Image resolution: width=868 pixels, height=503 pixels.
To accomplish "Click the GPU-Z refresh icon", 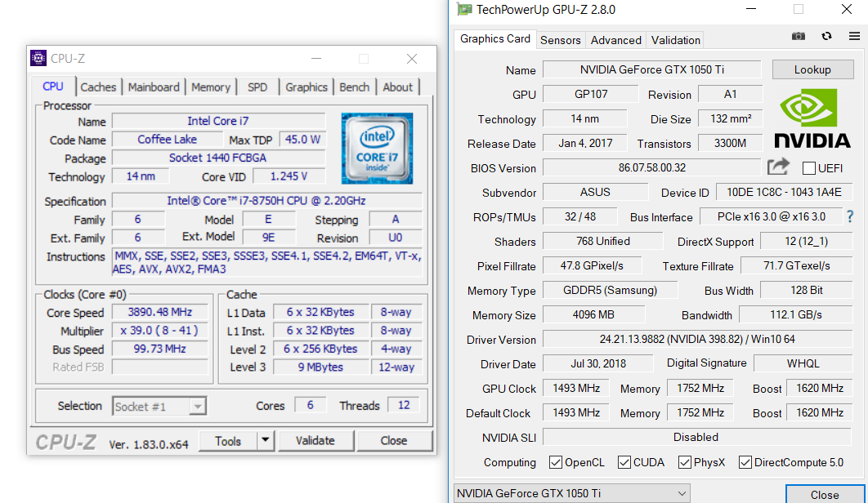I will (x=826, y=36).
